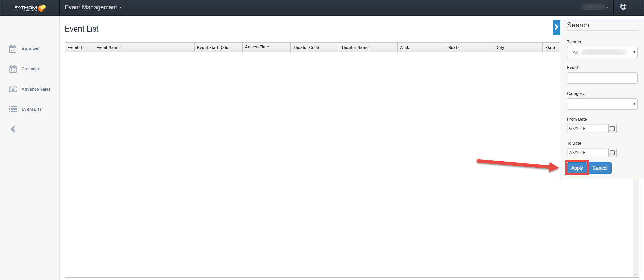This screenshot has width=644, height=280.
Task: Collapse sidebar with left chevron icon
Action: tap(13, 129)
